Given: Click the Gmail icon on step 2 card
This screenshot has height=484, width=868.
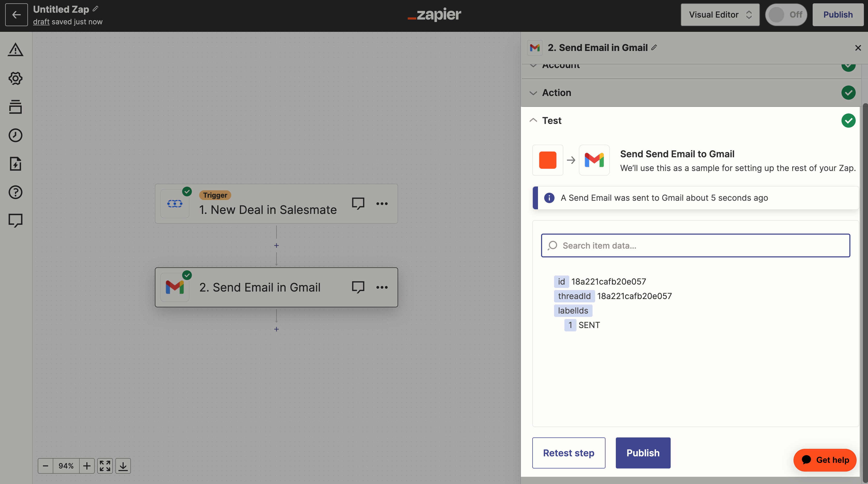Looking at the screenshot, I should point(175,287).
